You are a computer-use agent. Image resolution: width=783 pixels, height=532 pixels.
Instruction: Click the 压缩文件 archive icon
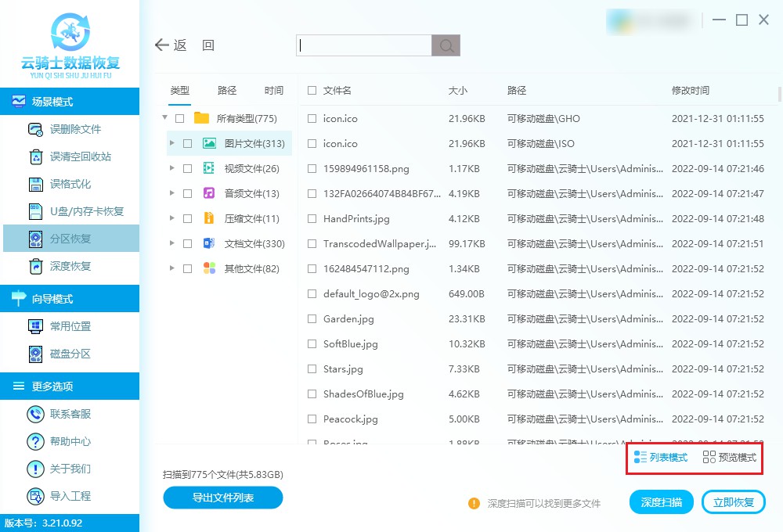pyautogui.click(x=209, y=218)
